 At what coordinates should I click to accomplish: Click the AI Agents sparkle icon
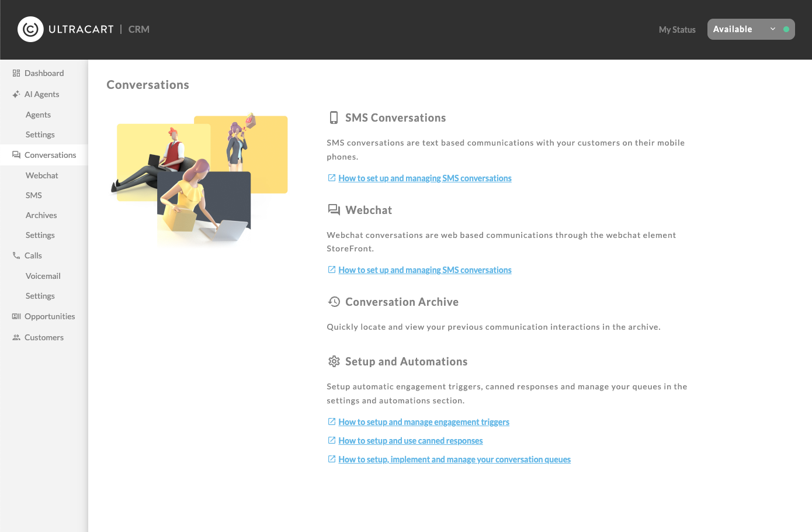pyautogui.click(x=16, y=94)
